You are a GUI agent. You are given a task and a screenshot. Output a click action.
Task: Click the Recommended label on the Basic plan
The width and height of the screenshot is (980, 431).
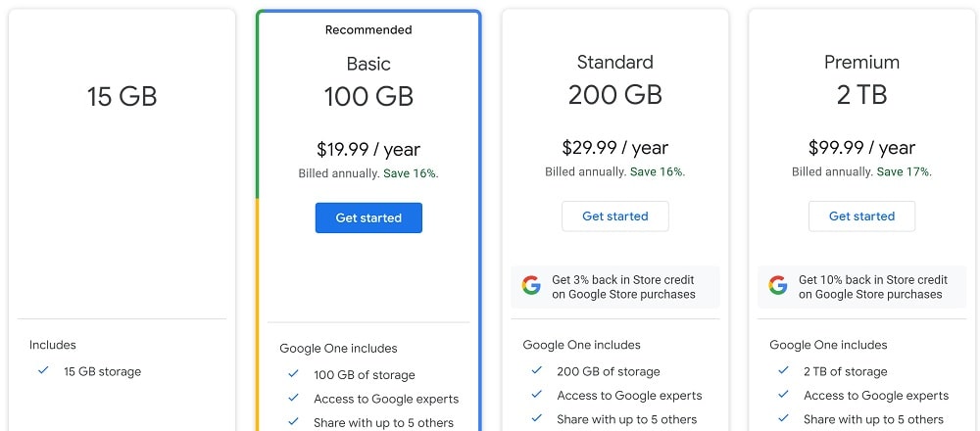tap(368, 30)
